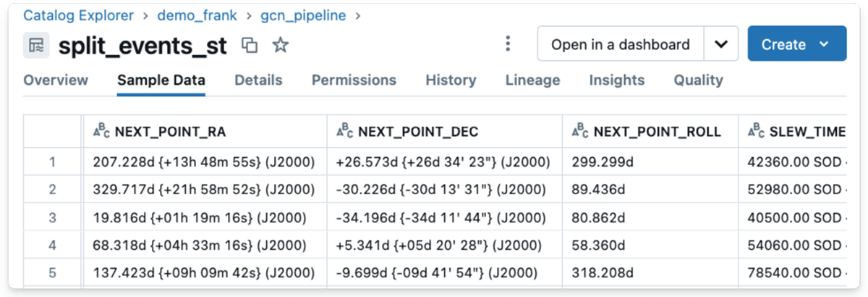Viewport: 868px width, 297px height.
Task: Click the table icon beside split_events_st
Action: click(x=35, y=45)
